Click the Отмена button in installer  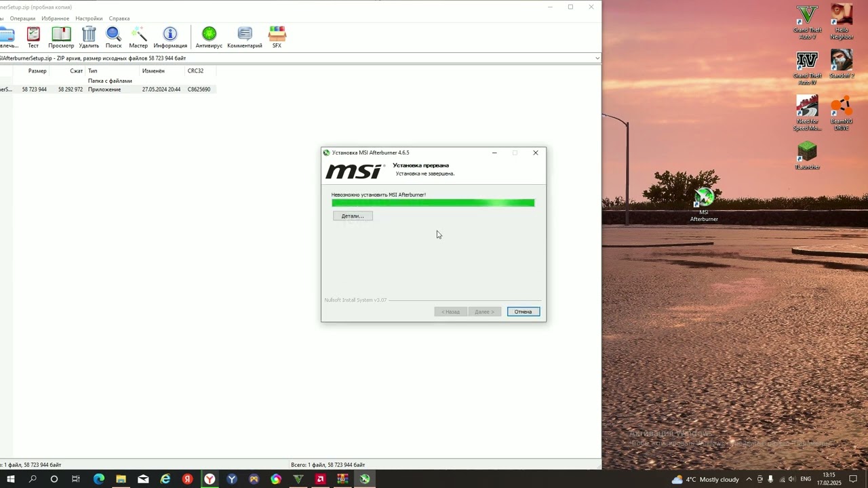tap(523, 312)
